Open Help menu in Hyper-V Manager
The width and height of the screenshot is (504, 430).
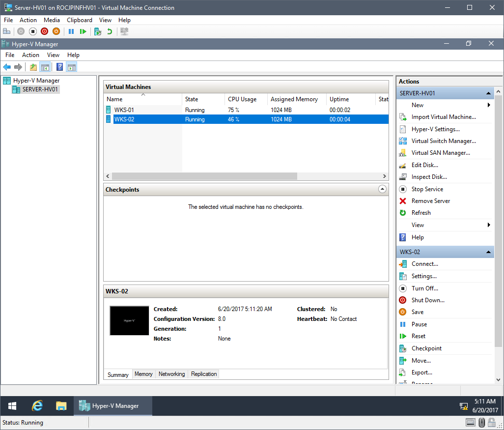click(x=73, y=55)
